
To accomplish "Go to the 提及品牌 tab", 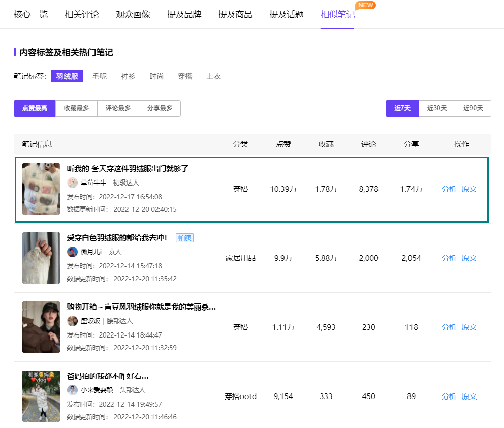I will pos(184,14).
